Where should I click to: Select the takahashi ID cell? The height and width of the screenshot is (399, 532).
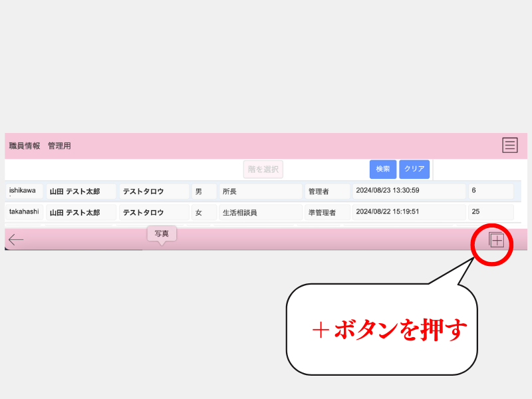(x=25, y=212)
